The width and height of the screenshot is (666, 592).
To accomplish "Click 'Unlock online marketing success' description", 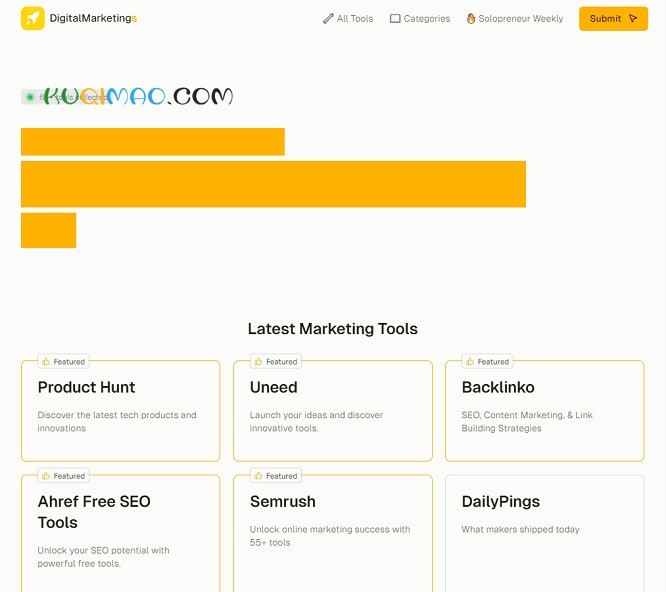I will click(330, 536).
